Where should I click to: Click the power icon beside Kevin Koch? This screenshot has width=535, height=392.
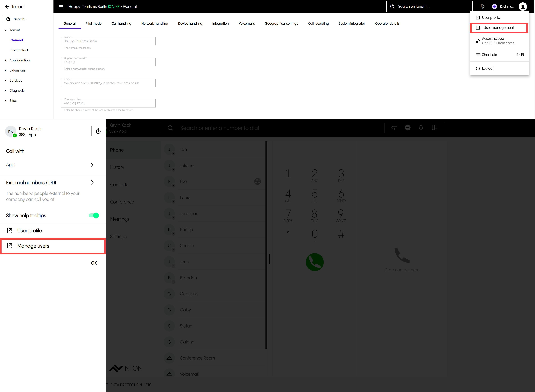click(98, 131)
